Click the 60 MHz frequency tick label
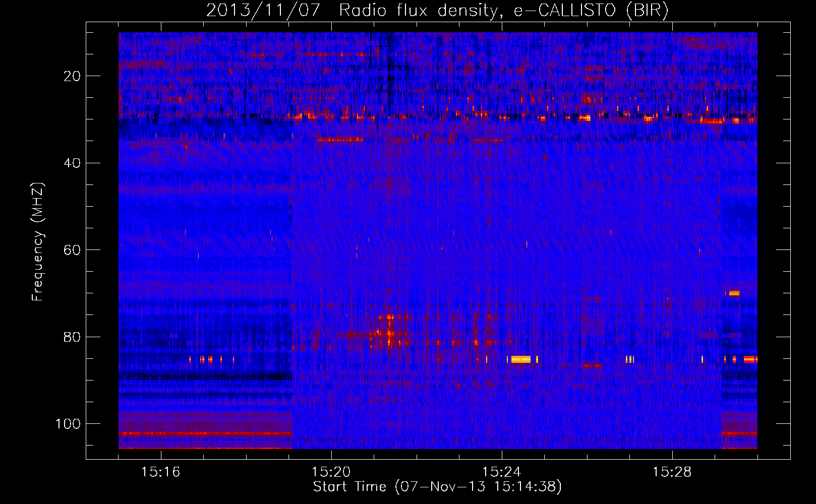Screen dimensions: 816x504 tap(73, 250)
